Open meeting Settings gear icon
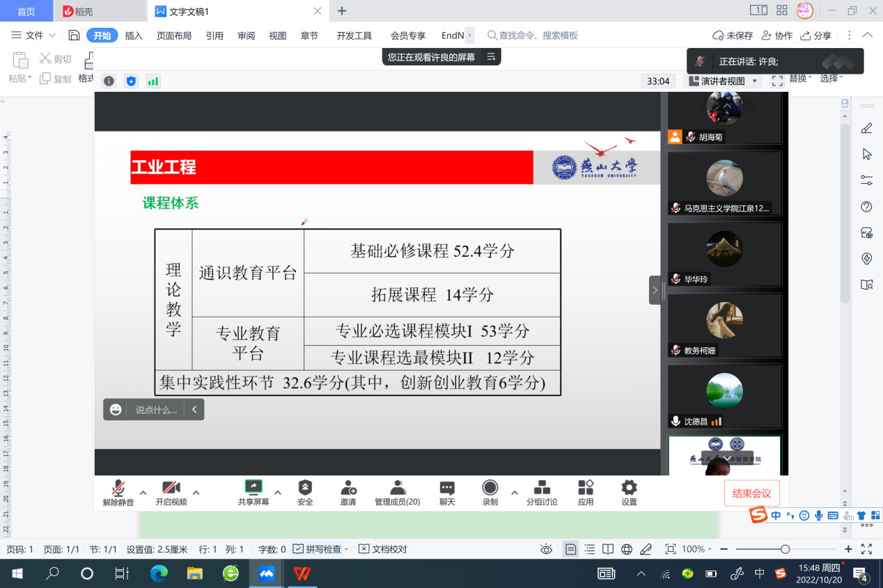Screen dimensions: 883x588 coord(629,488)
